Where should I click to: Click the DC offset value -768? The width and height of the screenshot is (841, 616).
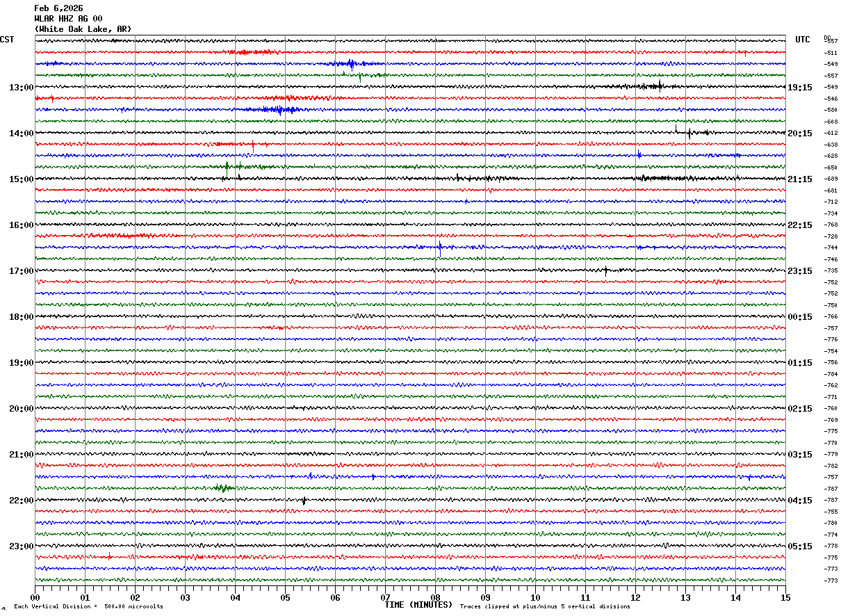click(x=831, y=225)
